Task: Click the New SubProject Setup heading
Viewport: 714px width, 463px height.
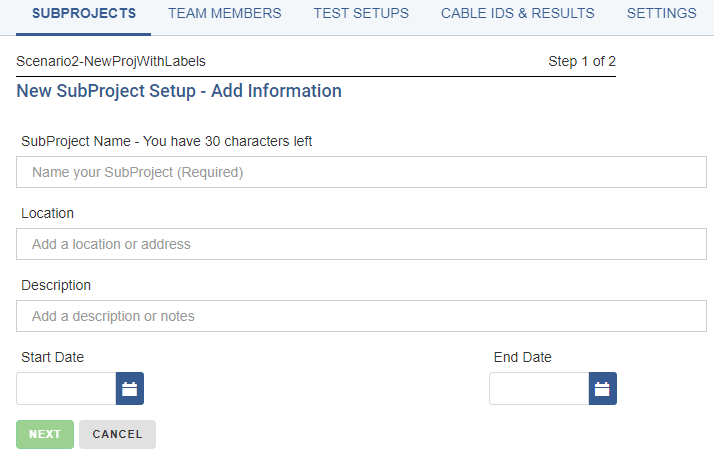Action: pos(179,91)
